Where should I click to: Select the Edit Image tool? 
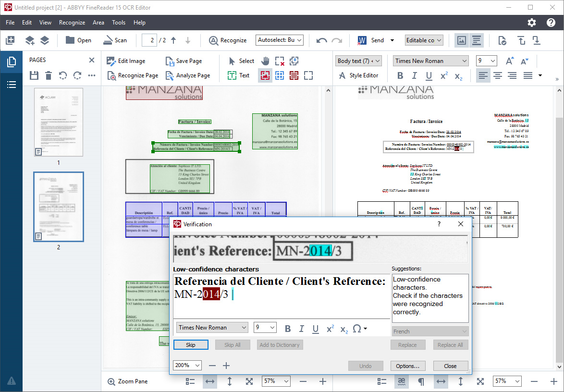click(x=111, y=61)
